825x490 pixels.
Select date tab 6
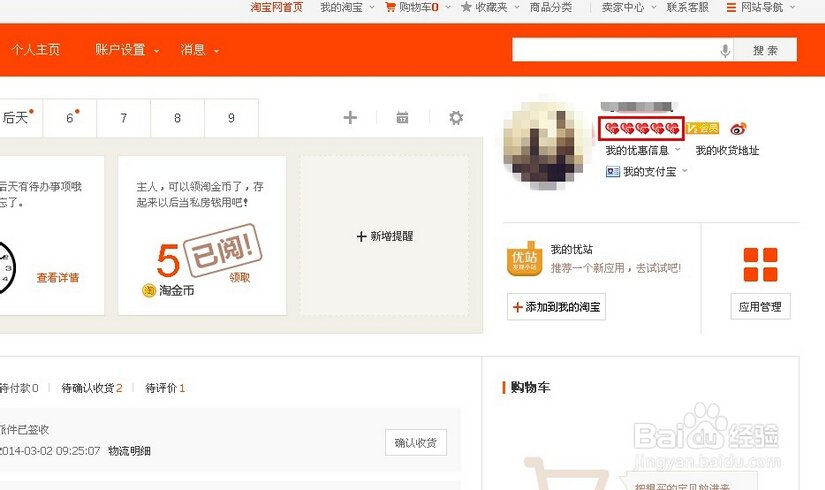(x=70, y=118)
